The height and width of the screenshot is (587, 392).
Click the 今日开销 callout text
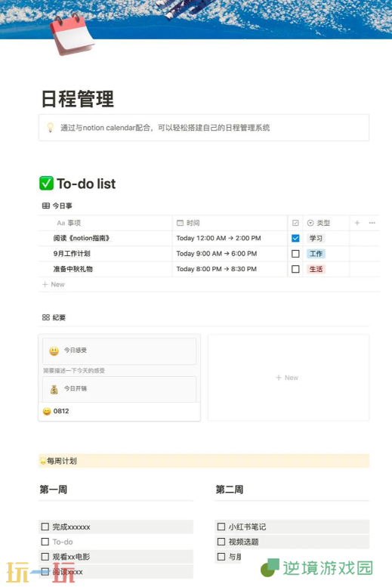(x=76, y=388)
